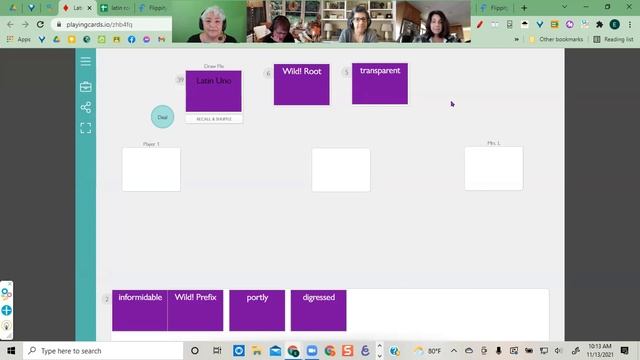640x360 pixels.
Task: Open the clock showing 10:13 AM
Action: point(600,351)
